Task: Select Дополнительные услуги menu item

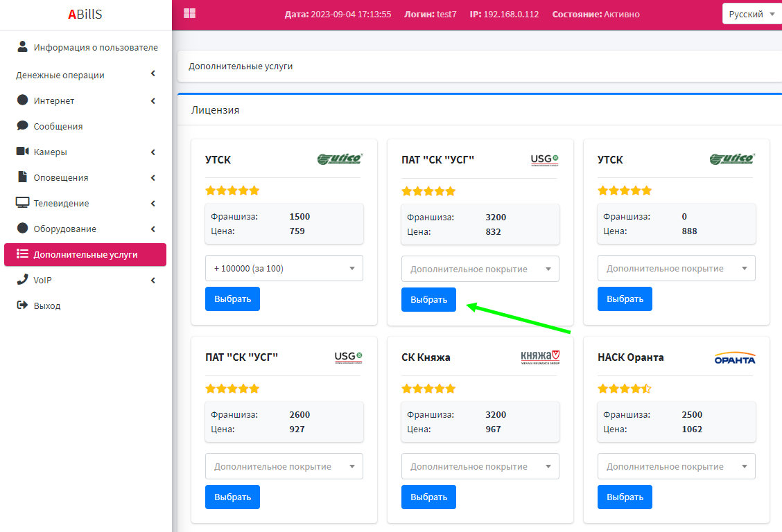Action: click(x=85, y=254)
